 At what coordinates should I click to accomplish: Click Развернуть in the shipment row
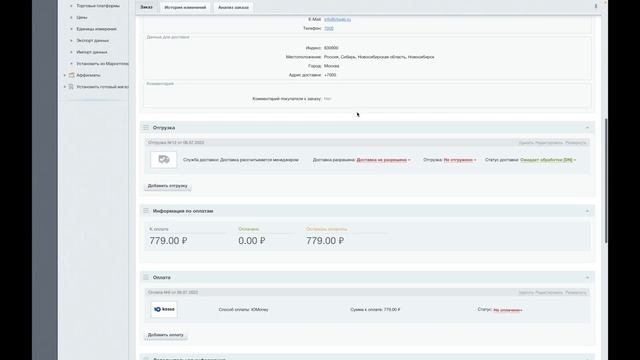click(x=576, y=143)
